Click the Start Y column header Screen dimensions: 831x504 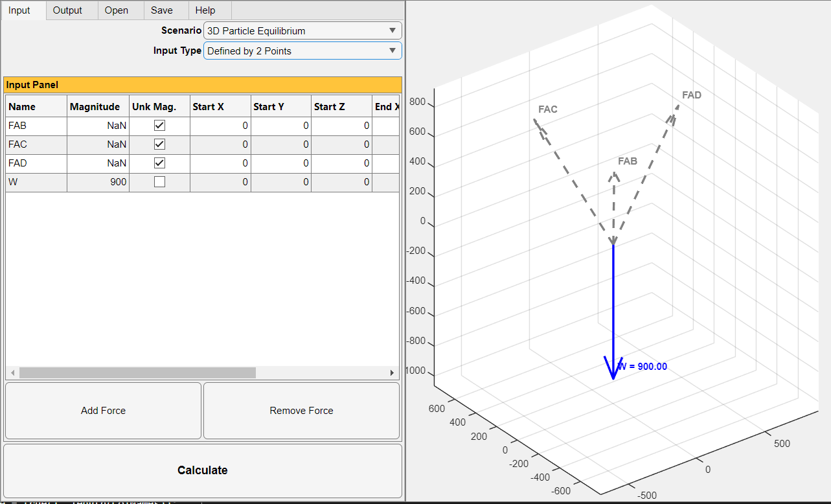click(281, 106)
